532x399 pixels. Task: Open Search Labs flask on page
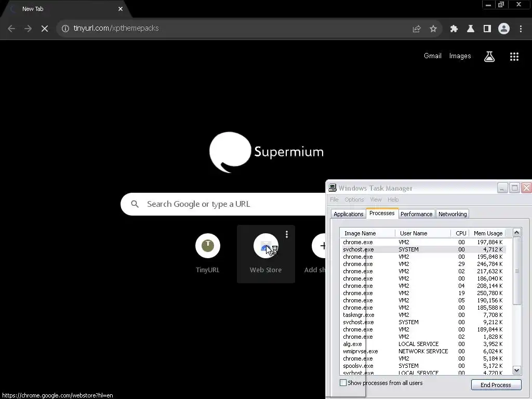[x=489, y=56]
